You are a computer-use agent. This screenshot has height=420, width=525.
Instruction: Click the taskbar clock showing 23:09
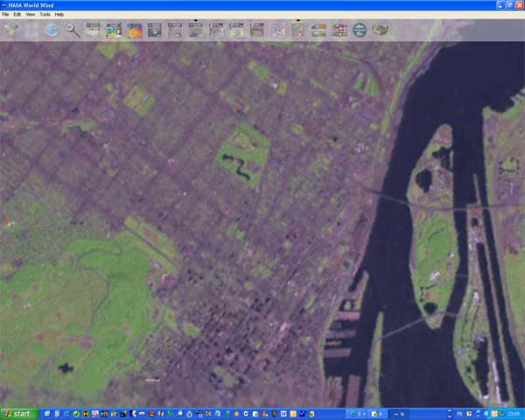click(512, 413)
